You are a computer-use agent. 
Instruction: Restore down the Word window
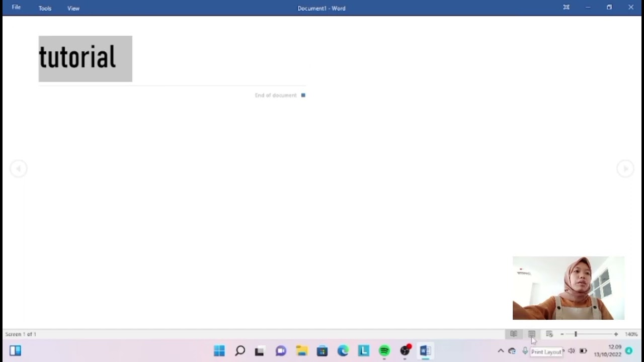(x=609, y=8)
